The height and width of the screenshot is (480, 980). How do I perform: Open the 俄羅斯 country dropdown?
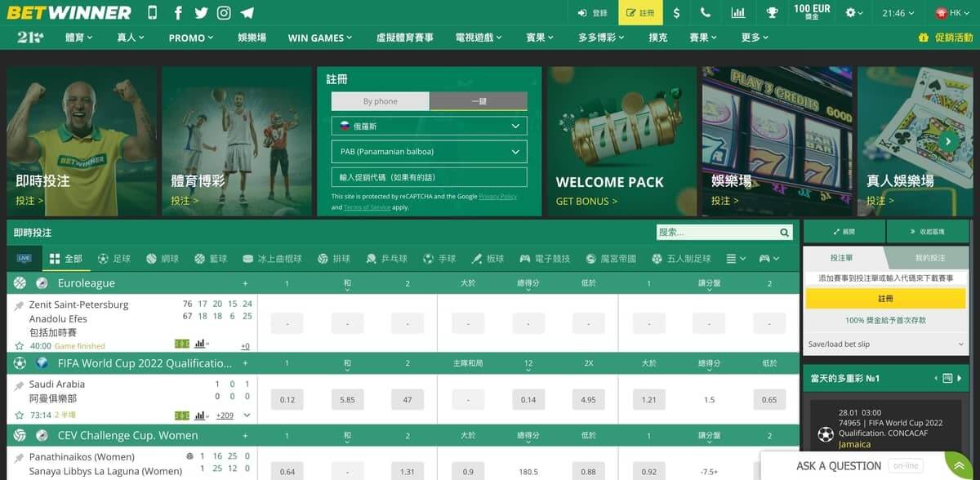[x=428, y=125]
